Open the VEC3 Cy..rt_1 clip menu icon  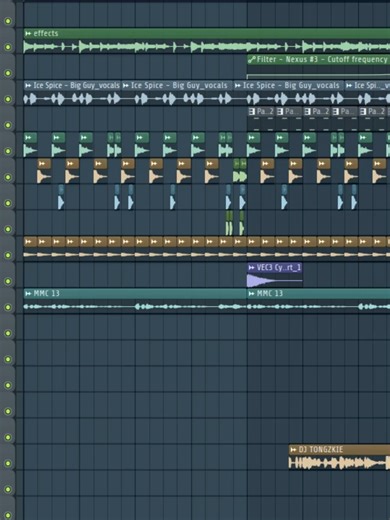click(252, 268)
